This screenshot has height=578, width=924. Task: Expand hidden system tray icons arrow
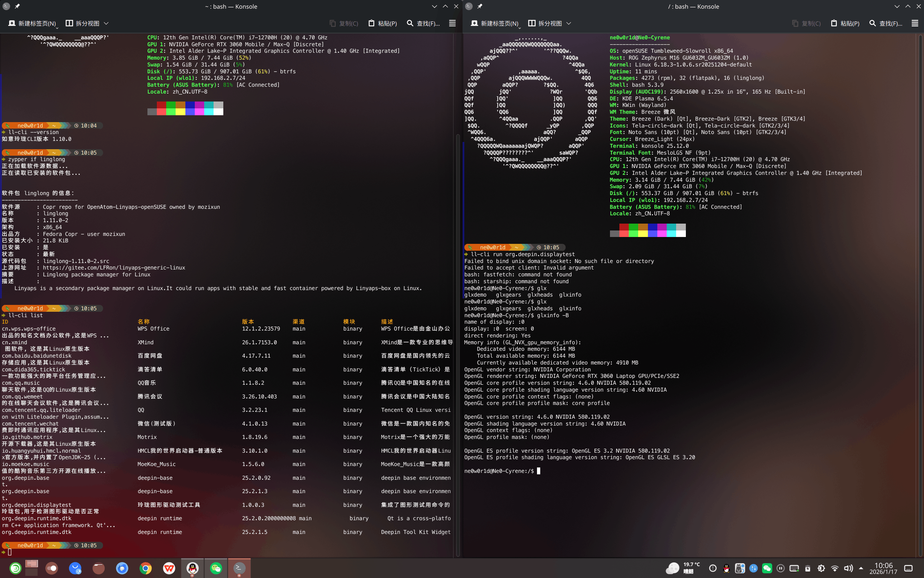861,568
